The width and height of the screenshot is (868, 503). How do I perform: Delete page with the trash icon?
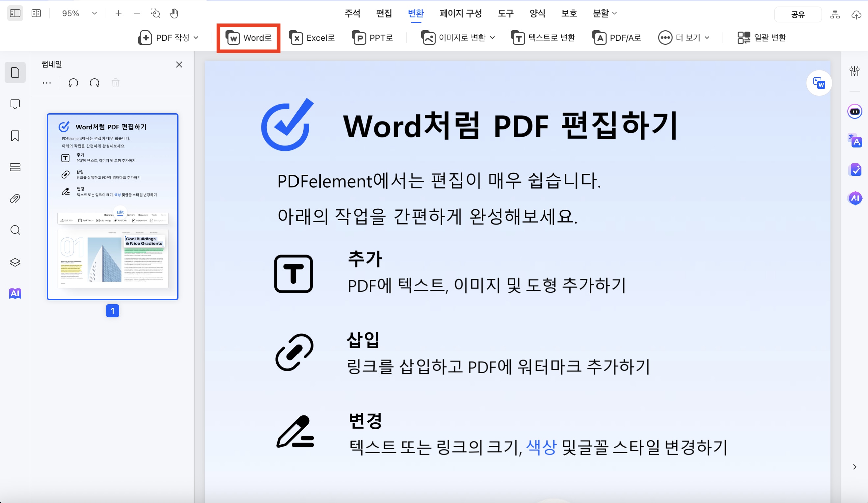116,83
